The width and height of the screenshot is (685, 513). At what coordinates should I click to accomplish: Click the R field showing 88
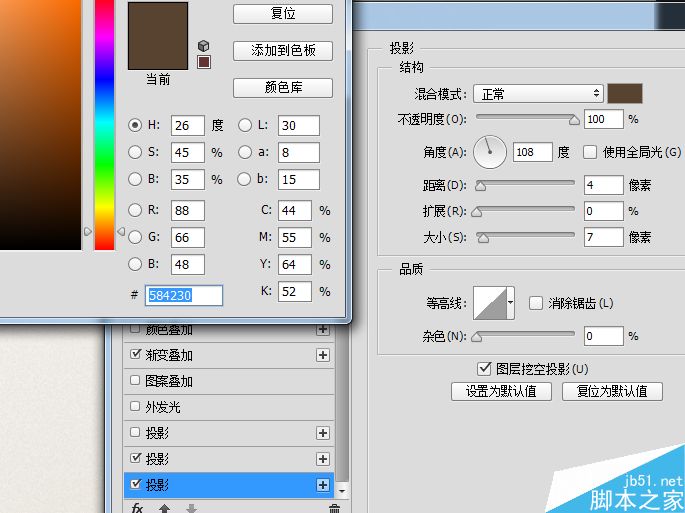tap(188, 211)
